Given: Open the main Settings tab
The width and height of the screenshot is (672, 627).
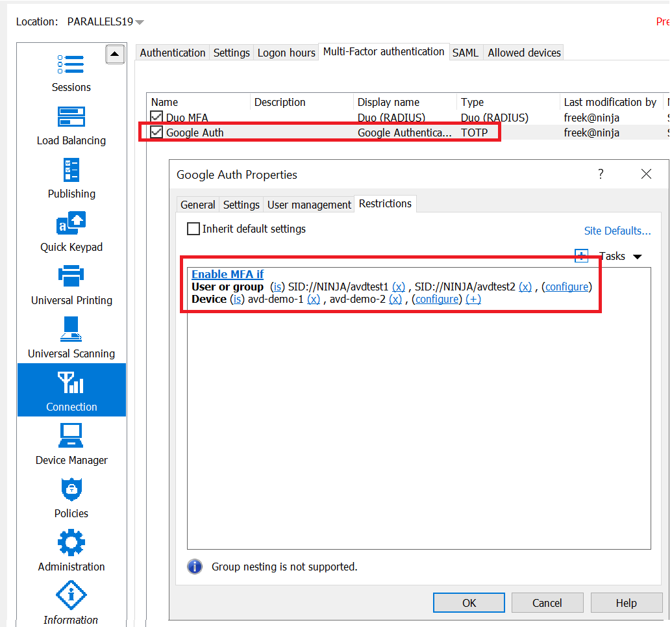Looking at the screenshot, I should click(x=231, y=53).
